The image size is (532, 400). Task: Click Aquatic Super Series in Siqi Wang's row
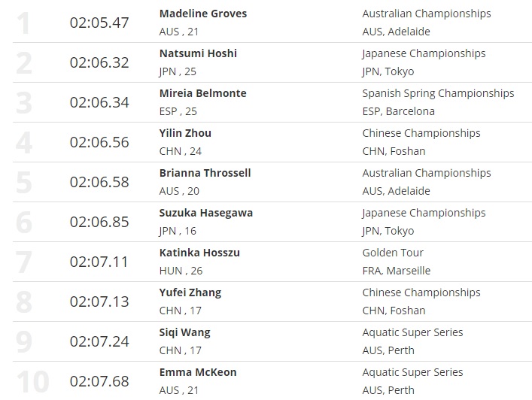tap(412, 332)
